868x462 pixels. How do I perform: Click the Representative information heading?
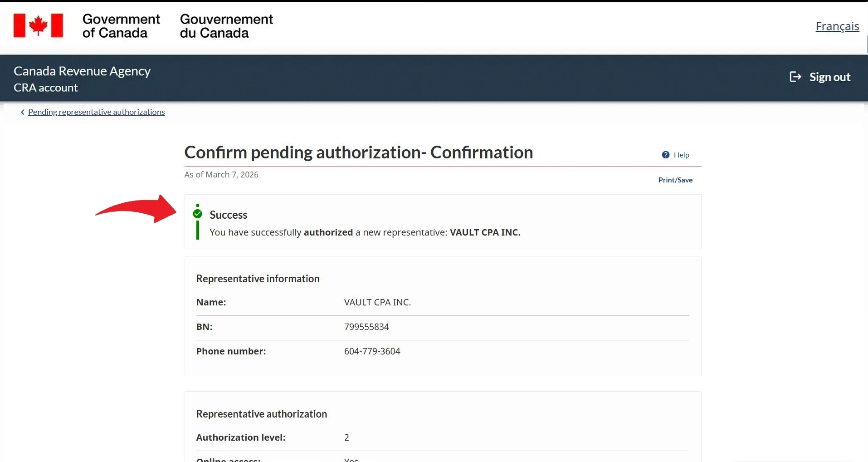point(258,279)
